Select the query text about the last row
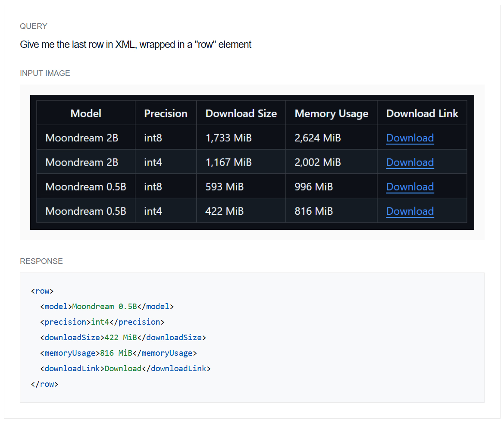Image resolution: width=504 pixels, height=423 pixels. [135, 44]
